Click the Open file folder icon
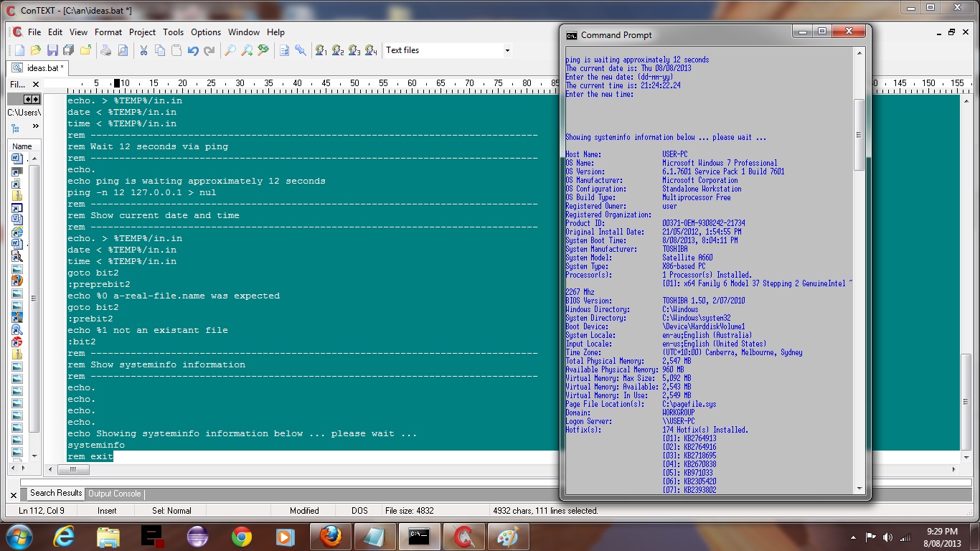The image size is (980, 551). pyautogui.click(x=36, y=50)
